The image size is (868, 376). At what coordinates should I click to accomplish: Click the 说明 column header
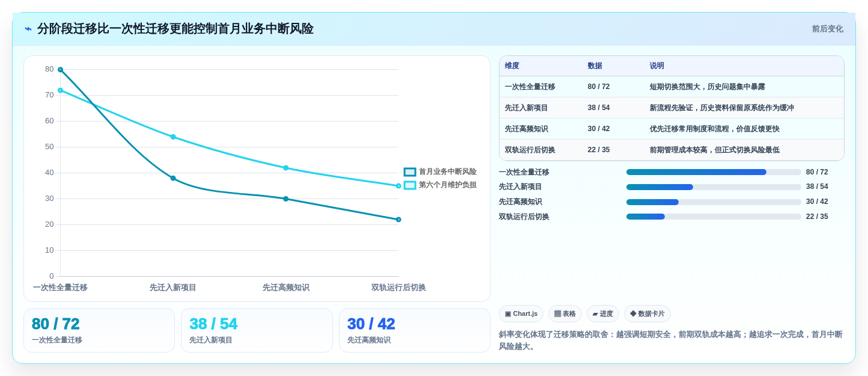coord(657,66)
